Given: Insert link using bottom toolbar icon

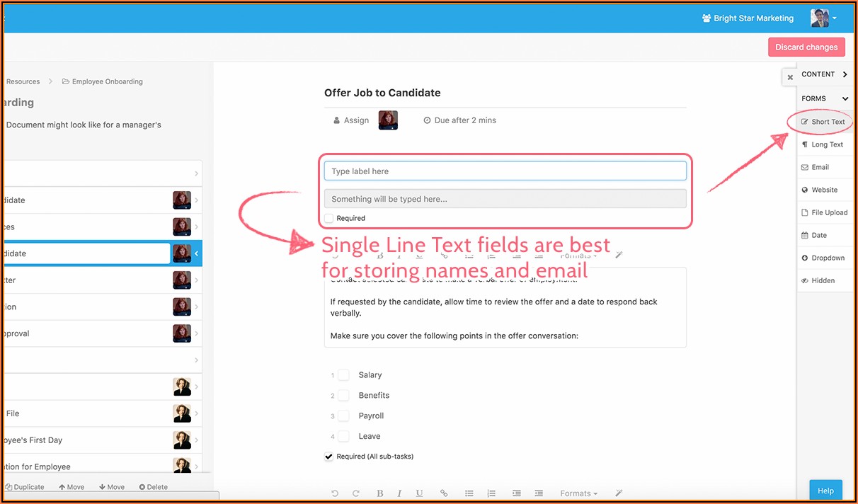Looking at the screenshot, I should (x=444, y=493).
